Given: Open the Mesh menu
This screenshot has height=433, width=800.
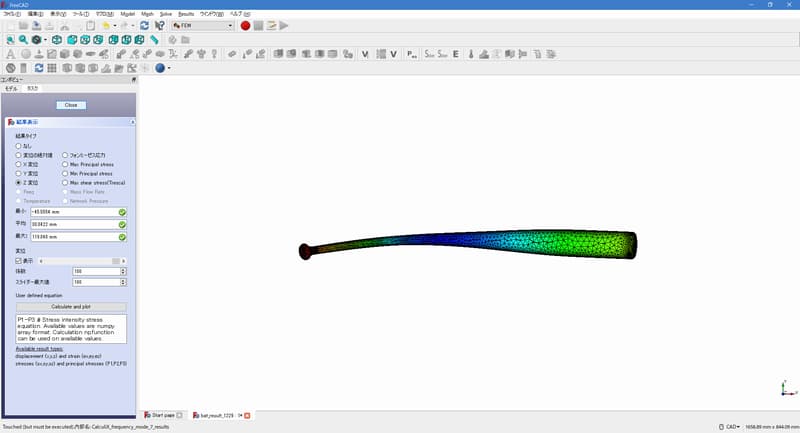Looking at the screenshot, I should 147,14.
